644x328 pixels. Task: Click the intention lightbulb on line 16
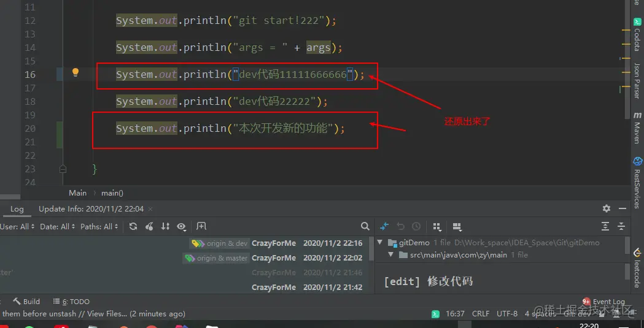[75, 72]
